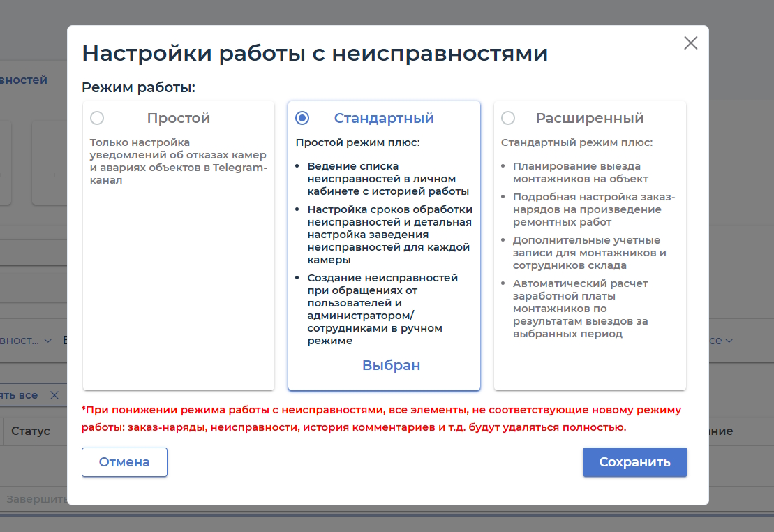Click the Статус column header
This screenshot has height=532, width=774.
31,431
